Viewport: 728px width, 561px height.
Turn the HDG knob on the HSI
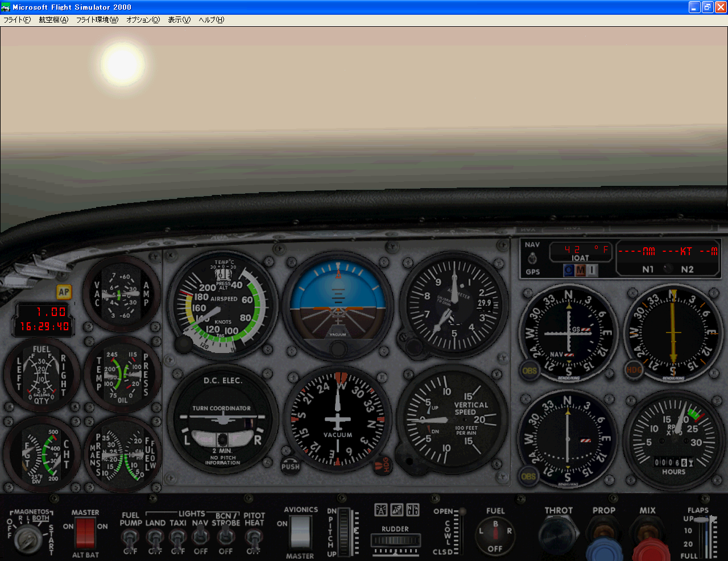pyautogui.click(x=634, y=369)
